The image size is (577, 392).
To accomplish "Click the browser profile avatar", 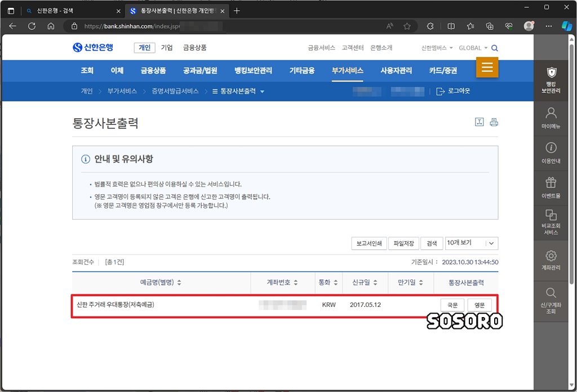I will [x=529, y=26].
